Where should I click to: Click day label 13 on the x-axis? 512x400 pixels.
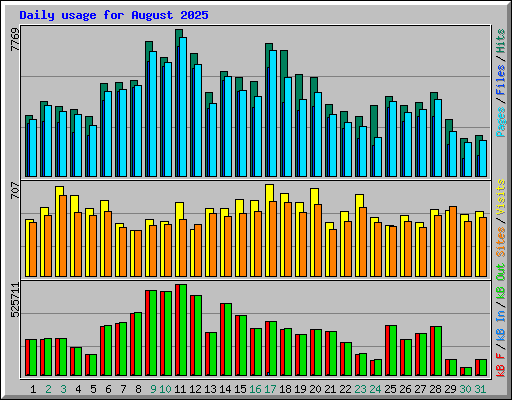pos(210,389)
